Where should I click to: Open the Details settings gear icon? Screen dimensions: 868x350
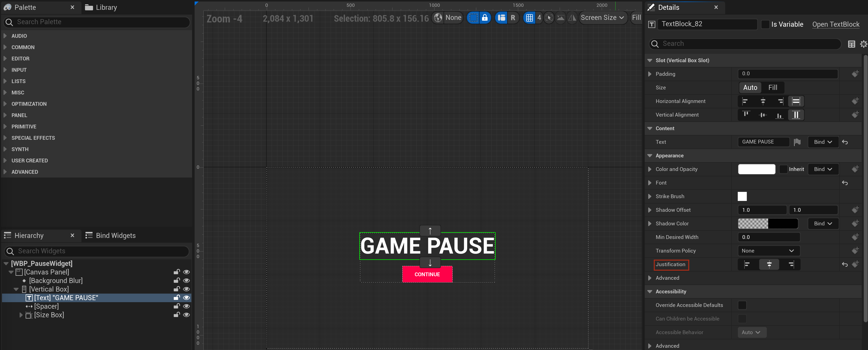click(x=864, y=44)
